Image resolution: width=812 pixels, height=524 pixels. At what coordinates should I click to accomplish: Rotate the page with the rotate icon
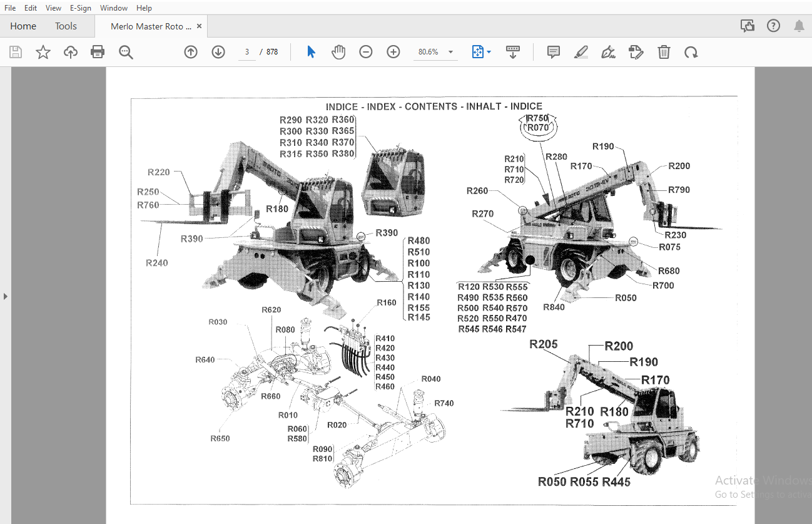point(691,52)
